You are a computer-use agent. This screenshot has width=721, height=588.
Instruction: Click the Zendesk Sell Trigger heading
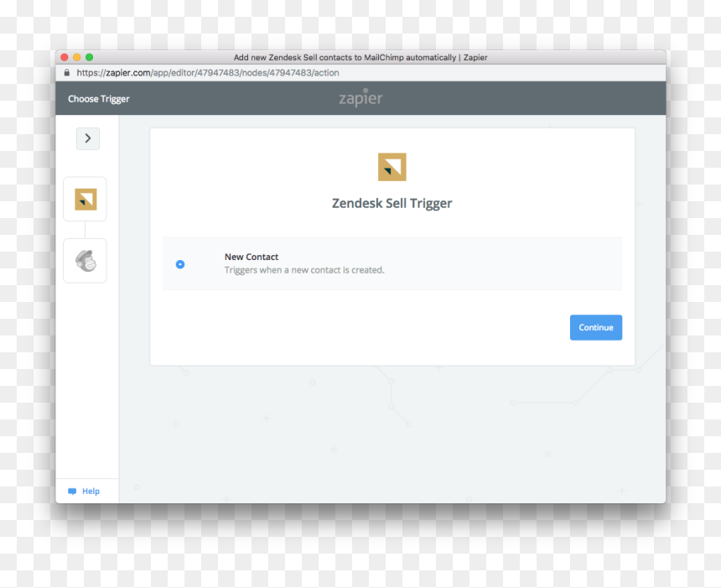(x=392, y=203)
